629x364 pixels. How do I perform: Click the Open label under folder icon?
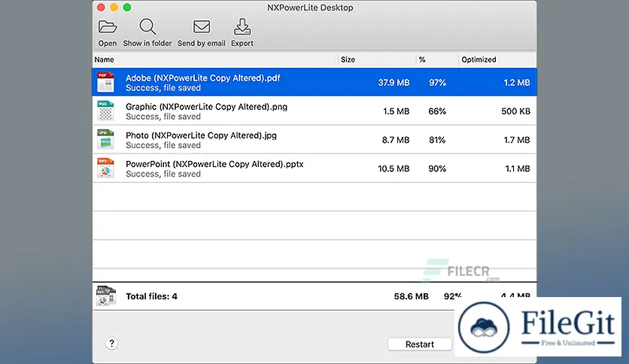coord(108,44)
